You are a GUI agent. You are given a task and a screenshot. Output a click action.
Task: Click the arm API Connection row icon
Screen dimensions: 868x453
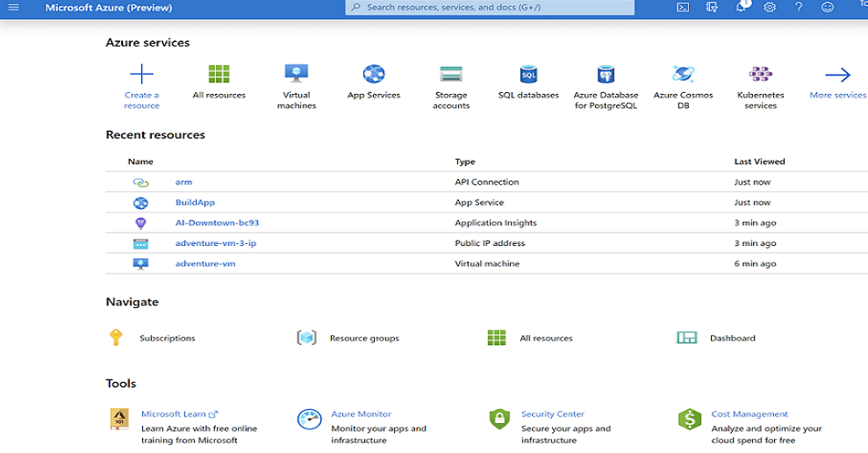point(140,183)
